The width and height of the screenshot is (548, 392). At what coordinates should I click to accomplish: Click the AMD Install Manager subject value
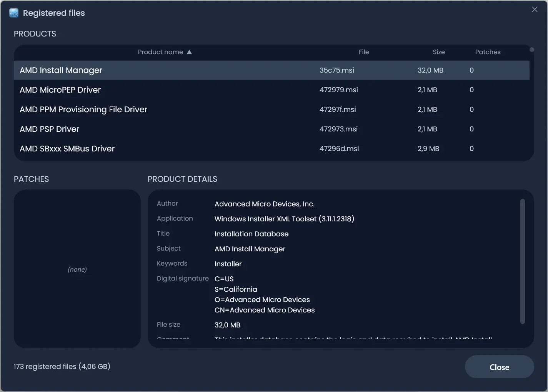click(250, 249)
